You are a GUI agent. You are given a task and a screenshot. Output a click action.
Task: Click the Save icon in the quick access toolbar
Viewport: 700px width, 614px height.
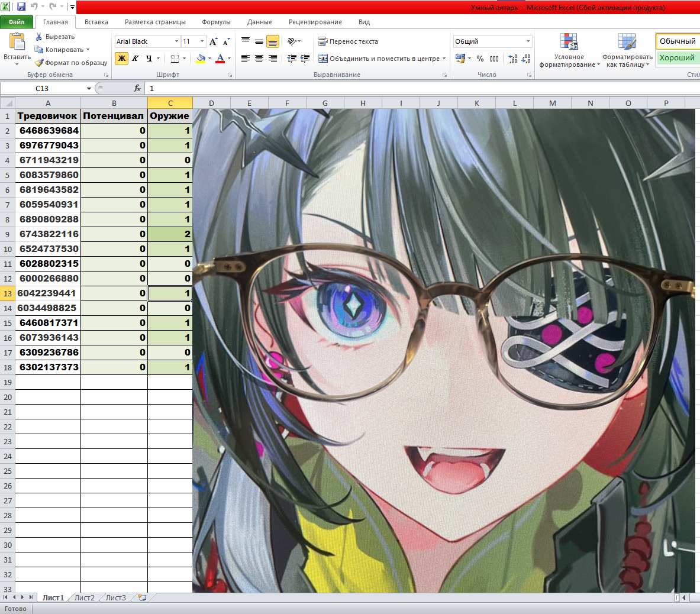21,7
